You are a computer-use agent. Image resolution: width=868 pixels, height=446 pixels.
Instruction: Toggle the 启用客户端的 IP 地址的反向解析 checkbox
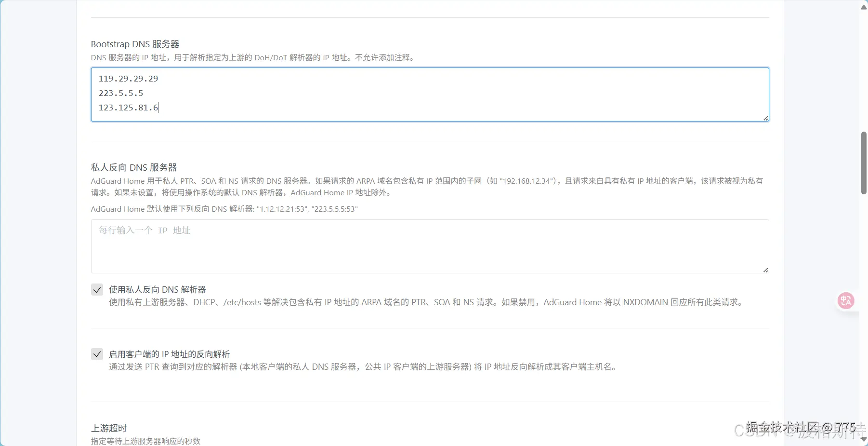click(97, 354)
